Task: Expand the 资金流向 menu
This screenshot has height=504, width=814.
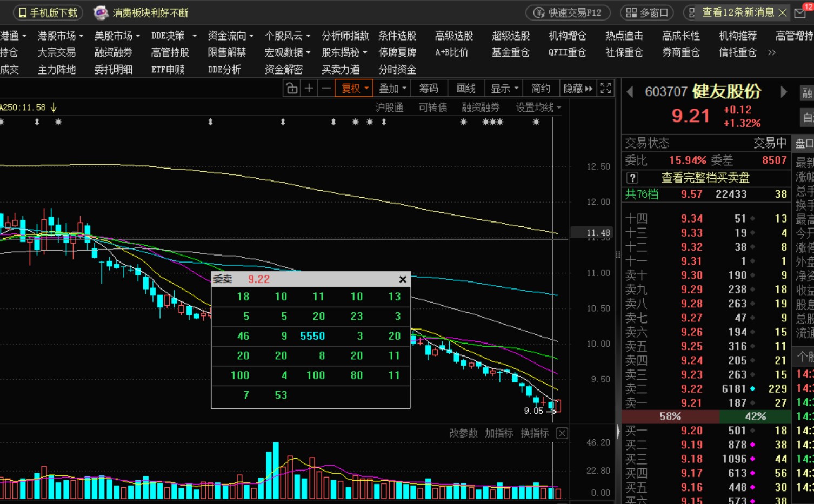Action: point(231,36)
